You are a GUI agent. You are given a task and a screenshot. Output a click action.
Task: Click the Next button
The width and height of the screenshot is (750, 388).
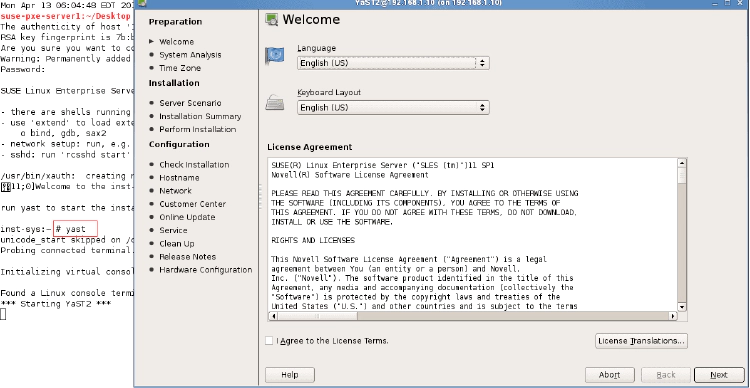coord(718,375)
